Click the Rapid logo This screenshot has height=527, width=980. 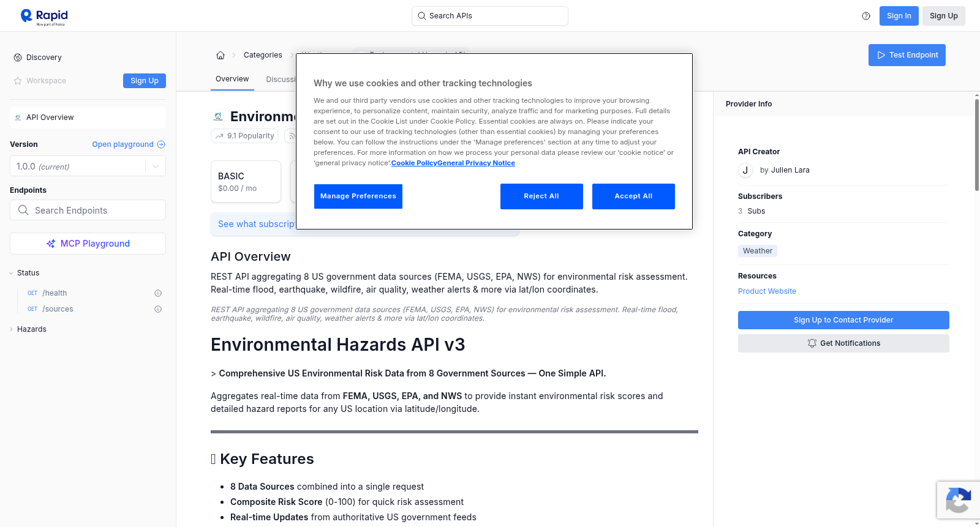pos(44,17)
